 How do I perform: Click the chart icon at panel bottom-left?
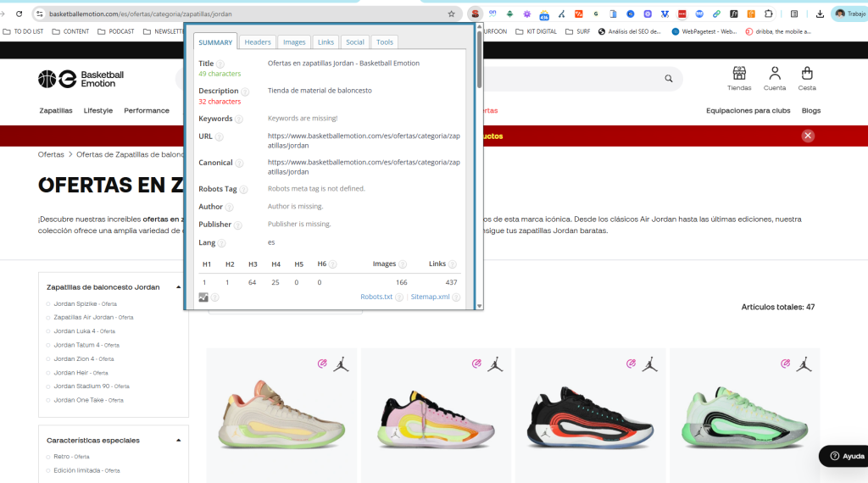pos(203,297)
